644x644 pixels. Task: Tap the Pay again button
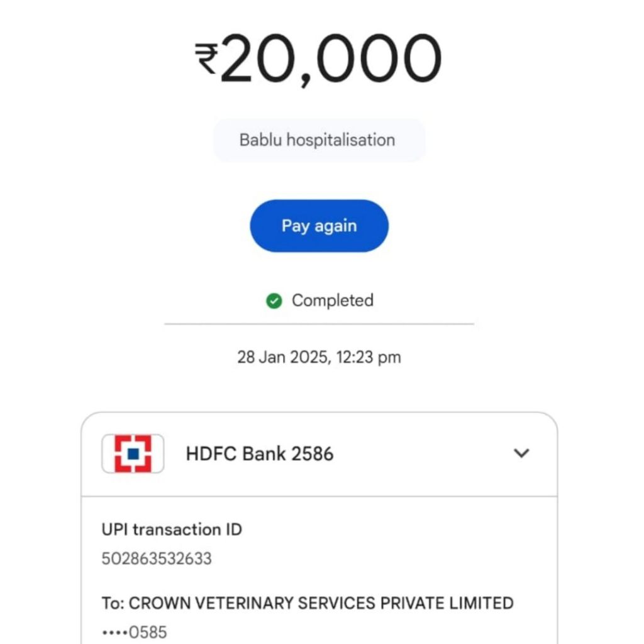coord(319,226)
